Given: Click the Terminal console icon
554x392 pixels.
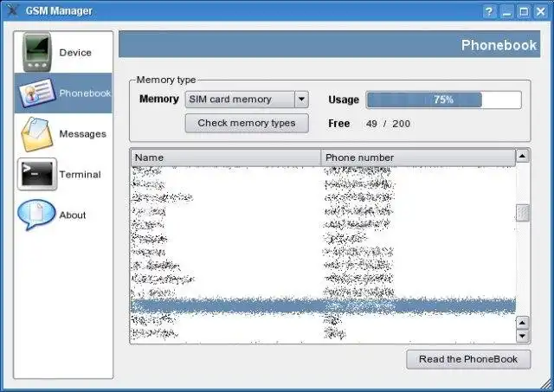Looking at the screenshot, I should pyautogui.click(x=37, y=174).
